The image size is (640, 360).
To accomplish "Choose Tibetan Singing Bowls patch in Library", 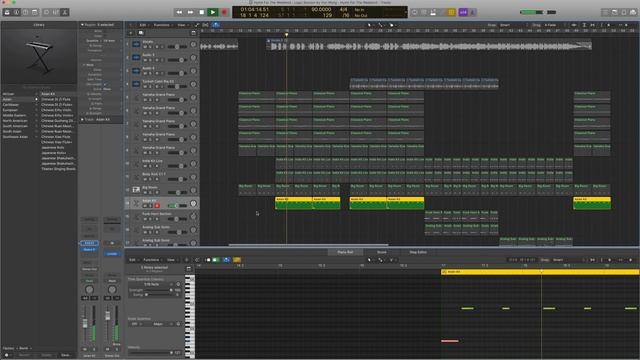I will (x=58, y=169).
